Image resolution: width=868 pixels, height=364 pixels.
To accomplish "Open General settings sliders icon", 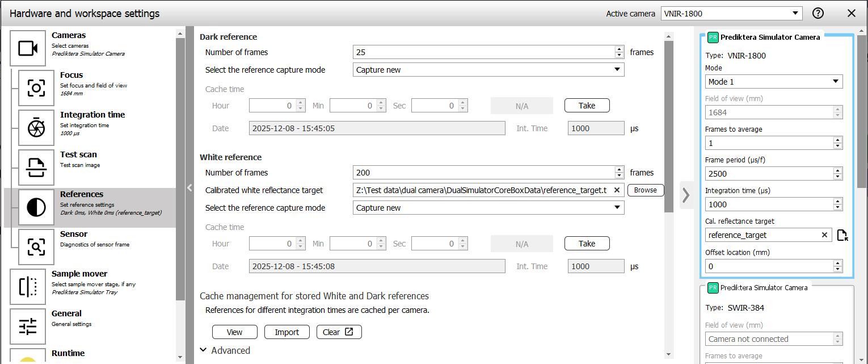I will (28, 327).
